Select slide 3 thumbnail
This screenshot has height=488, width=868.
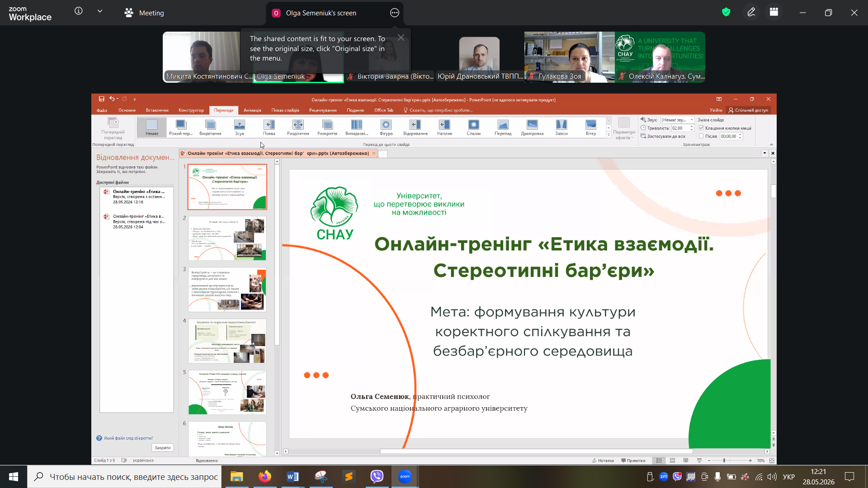(x=227, y=290)
